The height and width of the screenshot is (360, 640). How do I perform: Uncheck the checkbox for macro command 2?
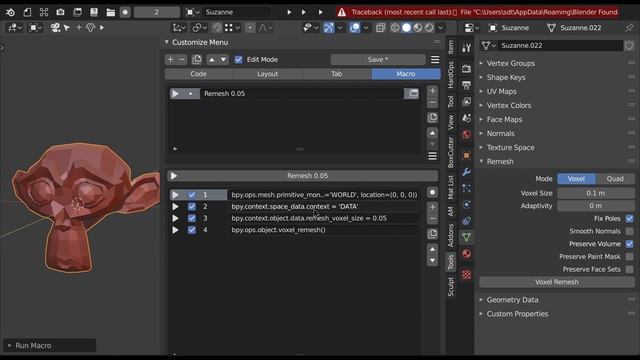click(191, 207)
